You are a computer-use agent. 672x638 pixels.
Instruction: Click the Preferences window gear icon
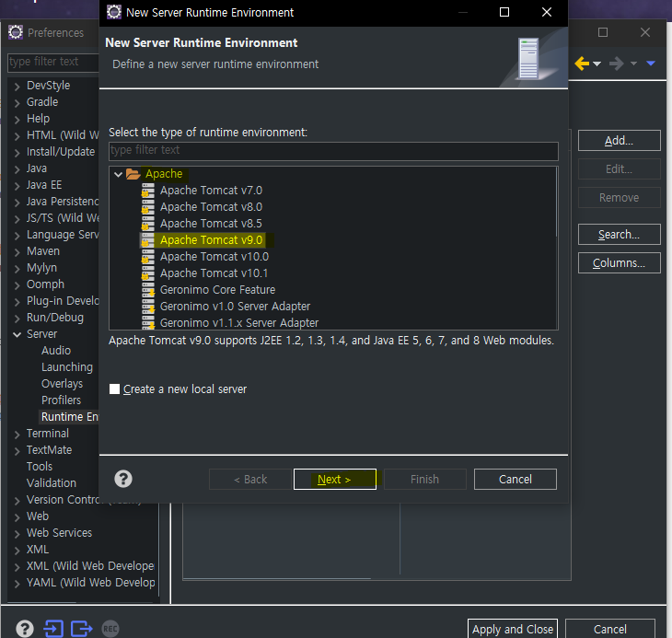[16, 32]
